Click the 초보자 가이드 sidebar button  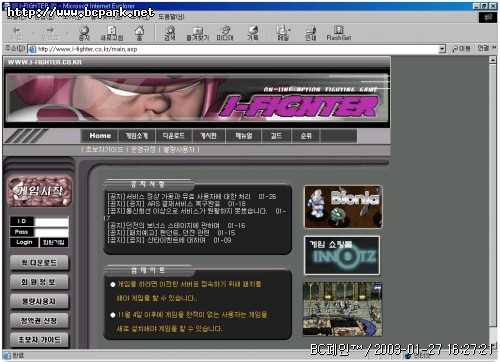pos(39,340)
